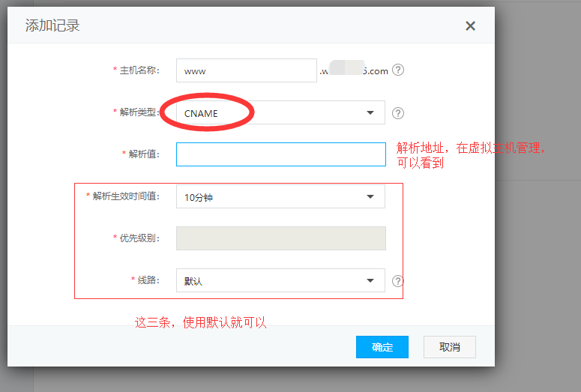Confirm the record with 确定 button
Viewport: 581px width, 392px height.
[382, 347]
